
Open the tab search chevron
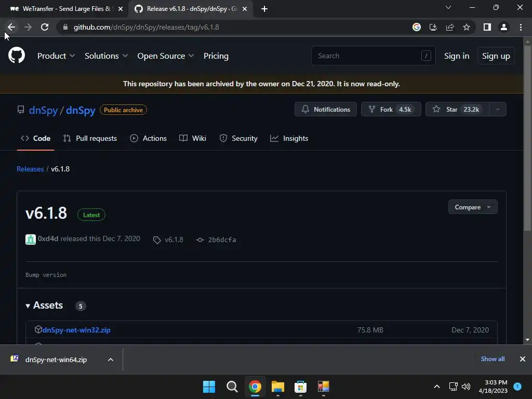coord(448,7)
